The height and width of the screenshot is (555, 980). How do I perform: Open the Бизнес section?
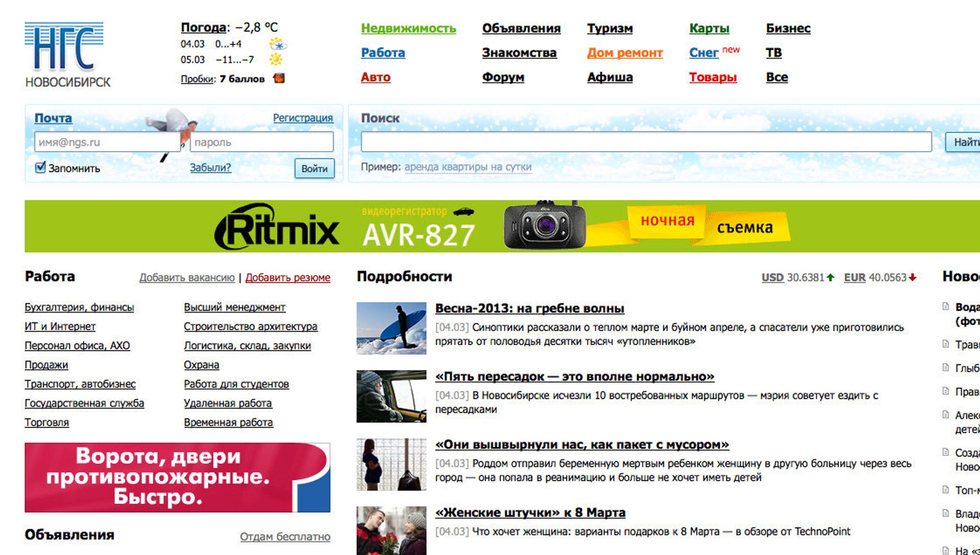[788, 29]
